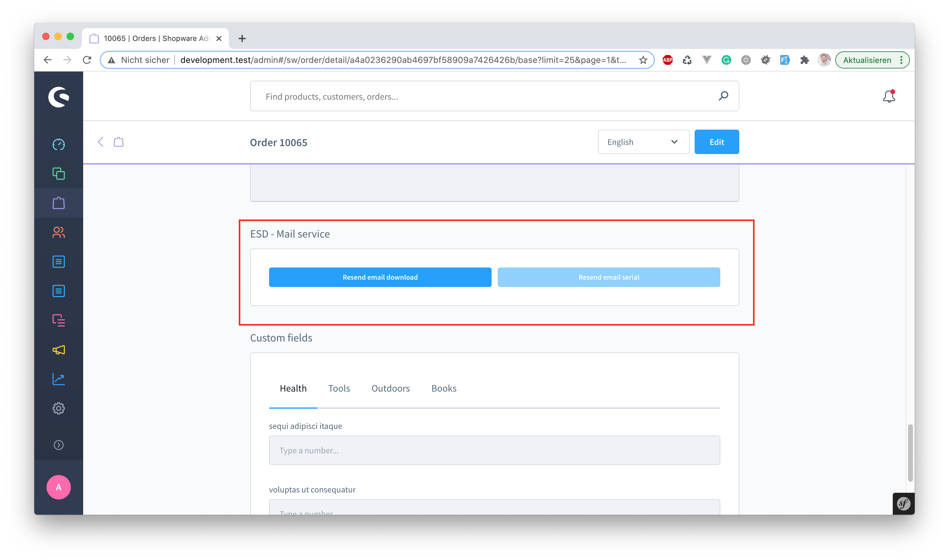Screen dimensions: 949x560
Task: Open the Settings gear in sidebar
Action: [x=58, y=408]
